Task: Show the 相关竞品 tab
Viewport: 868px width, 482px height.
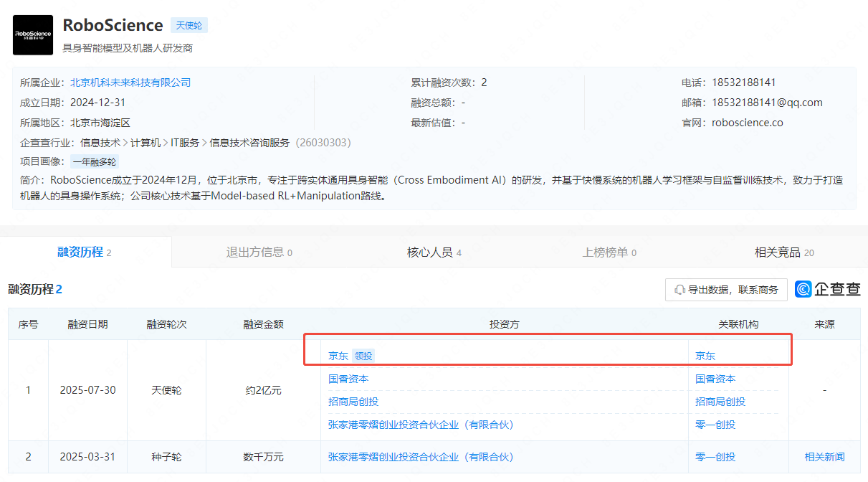Action: point(784,252)
